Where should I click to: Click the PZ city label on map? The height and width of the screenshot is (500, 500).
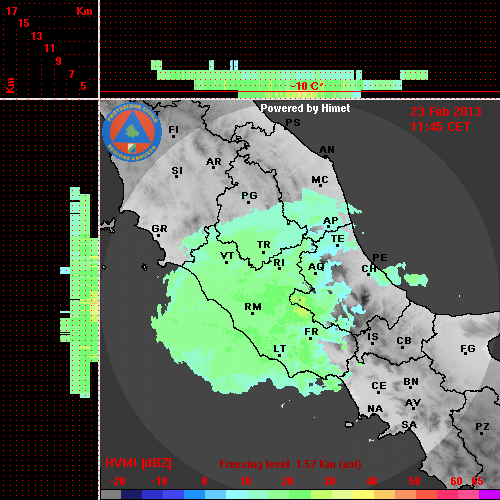coord(482,427)
